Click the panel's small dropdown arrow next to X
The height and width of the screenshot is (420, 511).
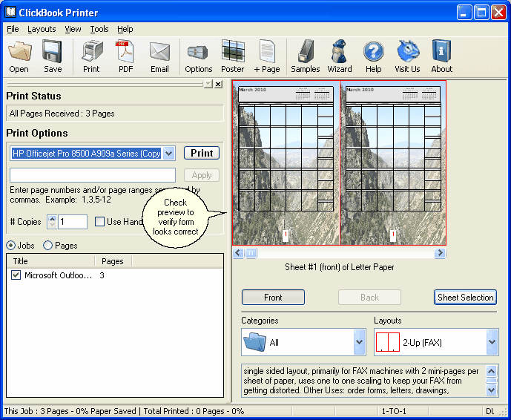click(x=208, y=84)
